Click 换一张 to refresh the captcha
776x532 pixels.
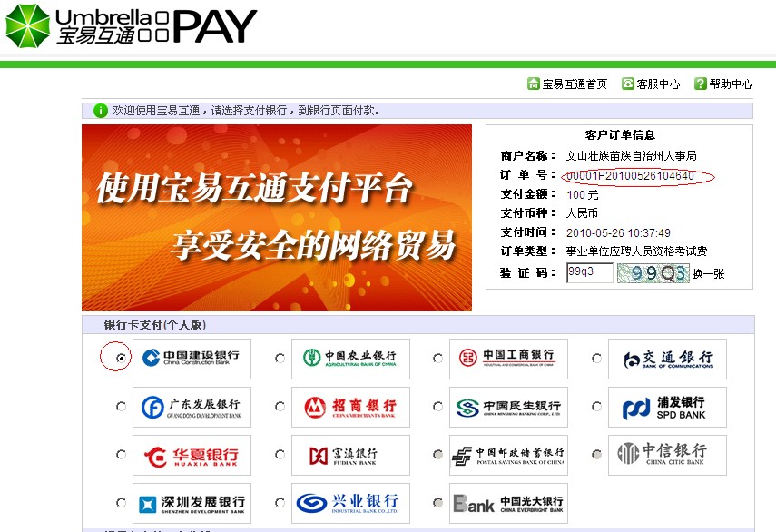[x=708, y=273]
